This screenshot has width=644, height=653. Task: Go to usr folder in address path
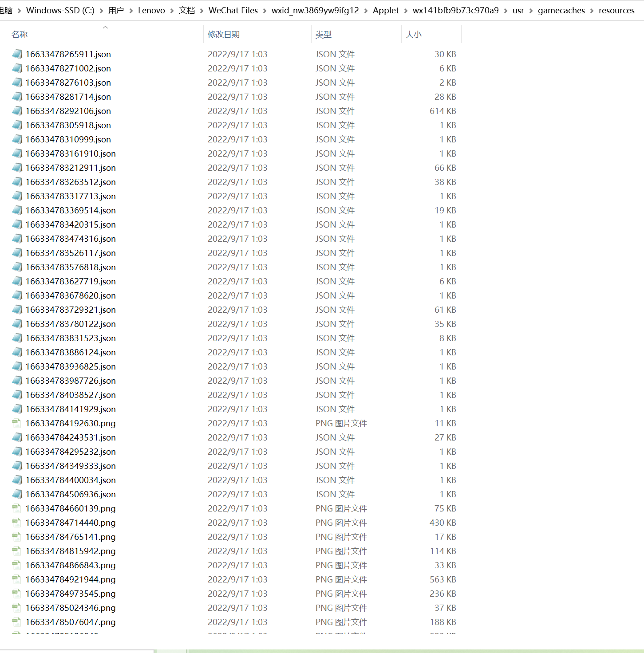pos(518,11)
